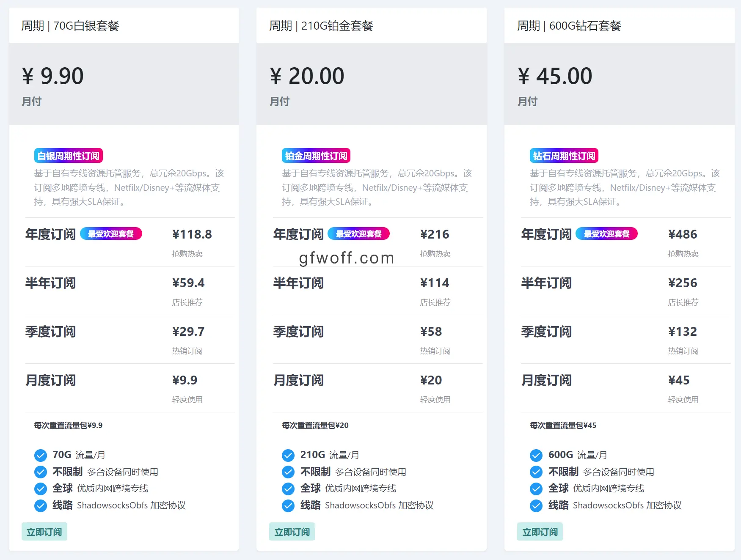Click the ¥45 月度订阅 price
Image resolution: width=741 pixels, height=560 pixels.
pos(679,380)
